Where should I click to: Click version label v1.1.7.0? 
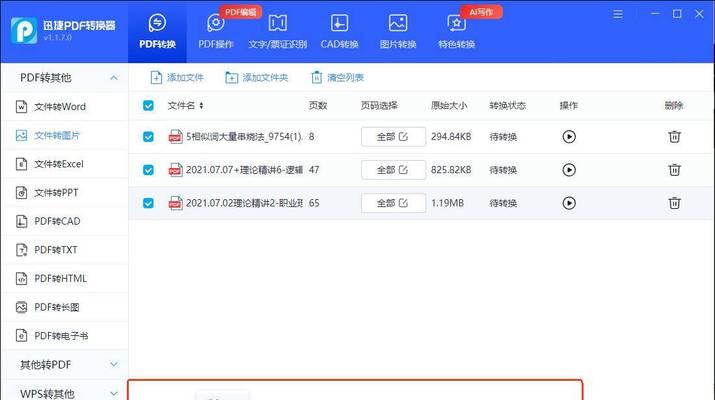tap(58, 37)
